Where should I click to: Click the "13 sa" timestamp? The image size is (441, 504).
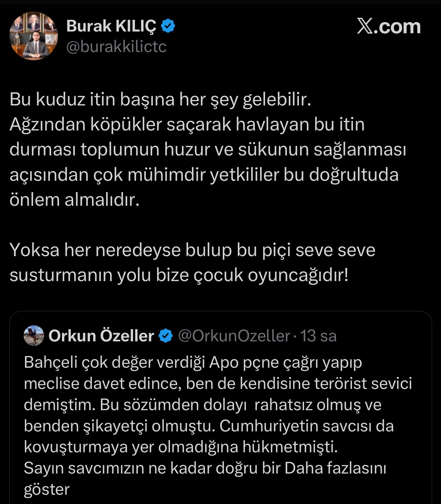[319, 336]
